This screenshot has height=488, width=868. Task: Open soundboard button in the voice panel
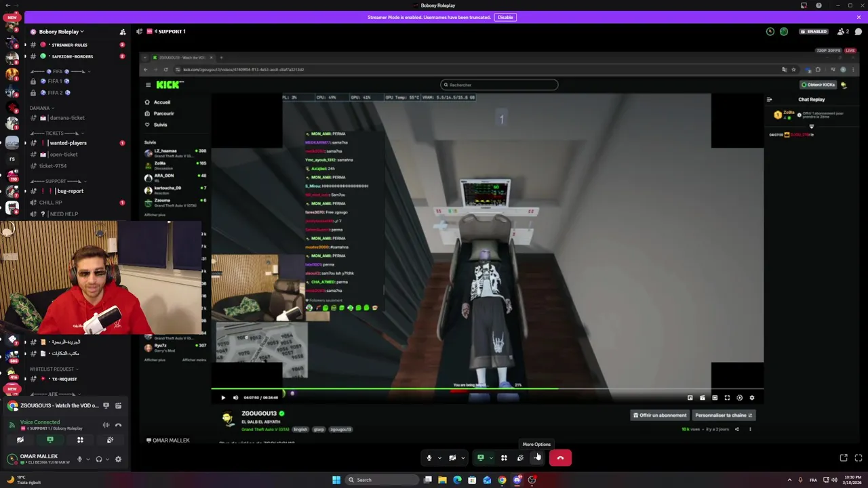[x=110, y=440]
